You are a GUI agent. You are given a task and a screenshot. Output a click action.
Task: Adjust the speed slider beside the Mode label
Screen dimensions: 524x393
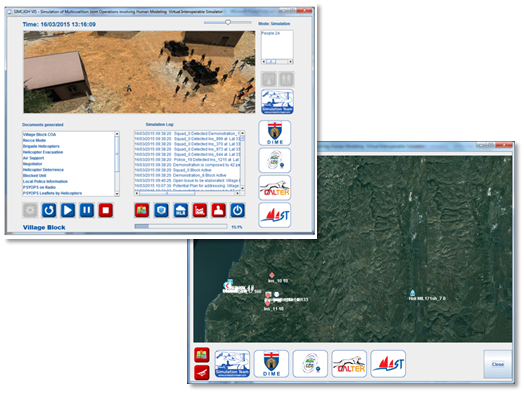(x=228, y=22)
